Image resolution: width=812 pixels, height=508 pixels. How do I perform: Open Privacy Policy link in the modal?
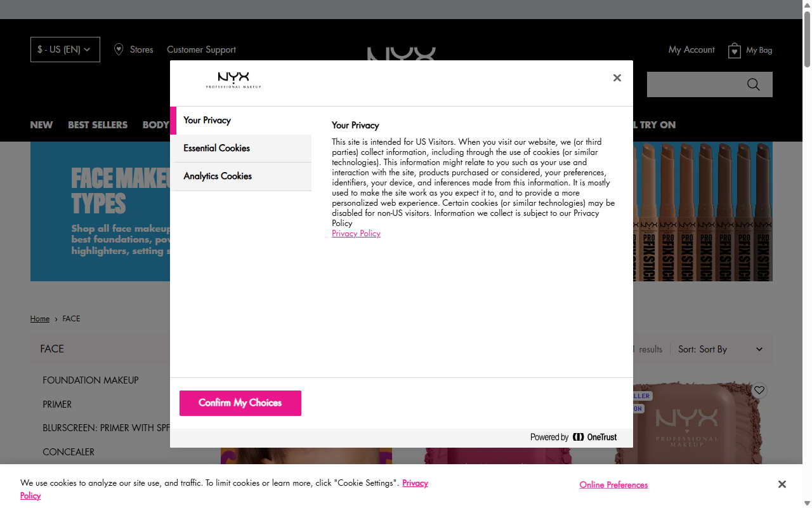pyautogui.click(x=356, y=233)
